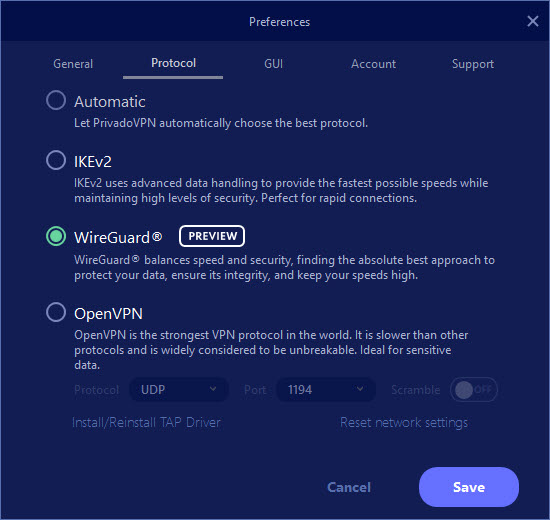
Task: Click Install/Reinstall TAP Driver link
Action: (x=146, y=422)
